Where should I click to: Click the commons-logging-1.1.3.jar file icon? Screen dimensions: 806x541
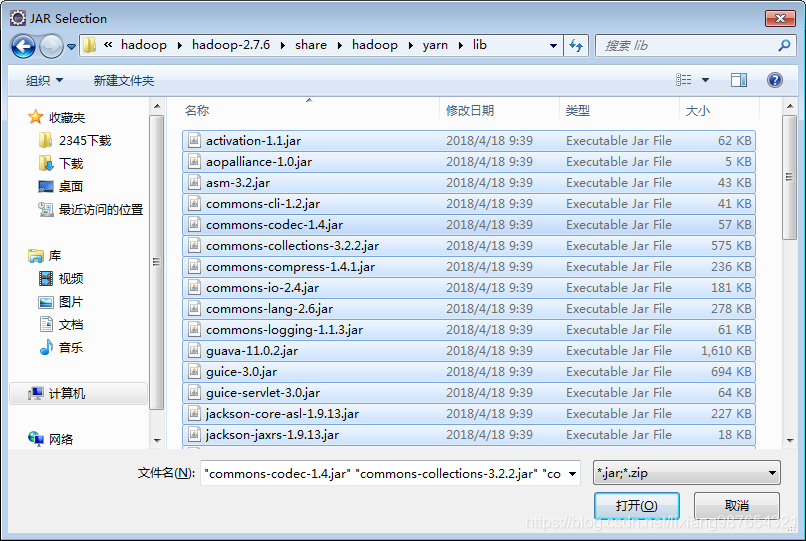pyautogui.click(x=194, y=330)
